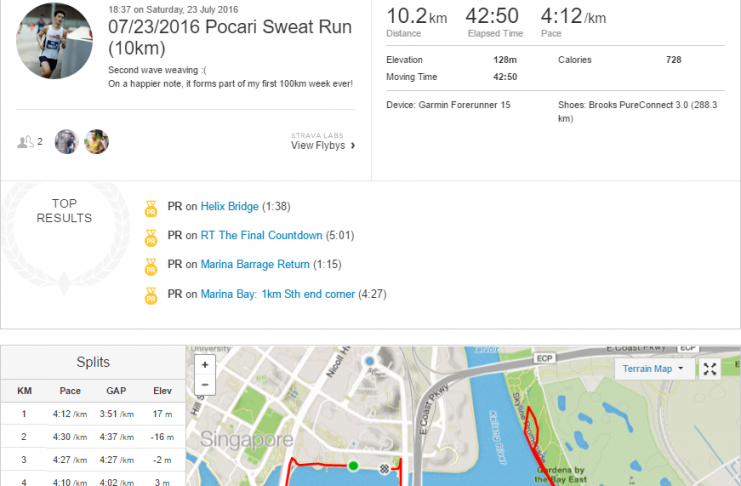The width and height of the screenshot is (741, 486).
Task: Click the Marina Barrage Return PR medal
Action: pyautogui.click(x=151, y=265)
